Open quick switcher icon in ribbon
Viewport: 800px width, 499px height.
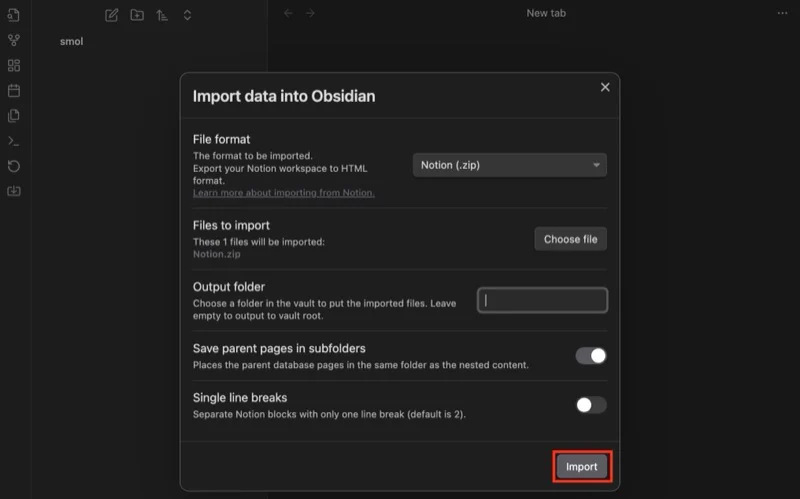(14, 15)
